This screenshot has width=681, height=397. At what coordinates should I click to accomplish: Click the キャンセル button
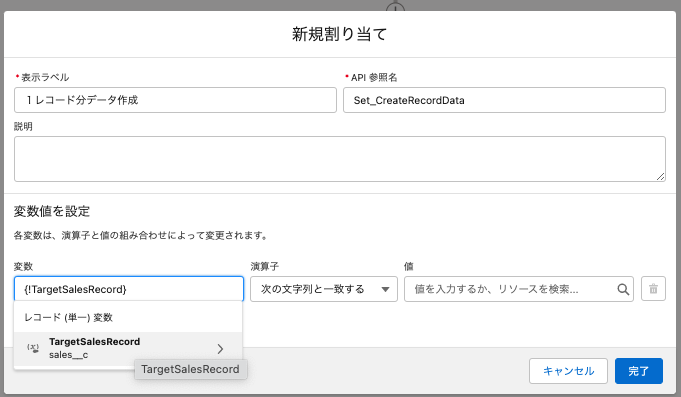coord(568,371)
